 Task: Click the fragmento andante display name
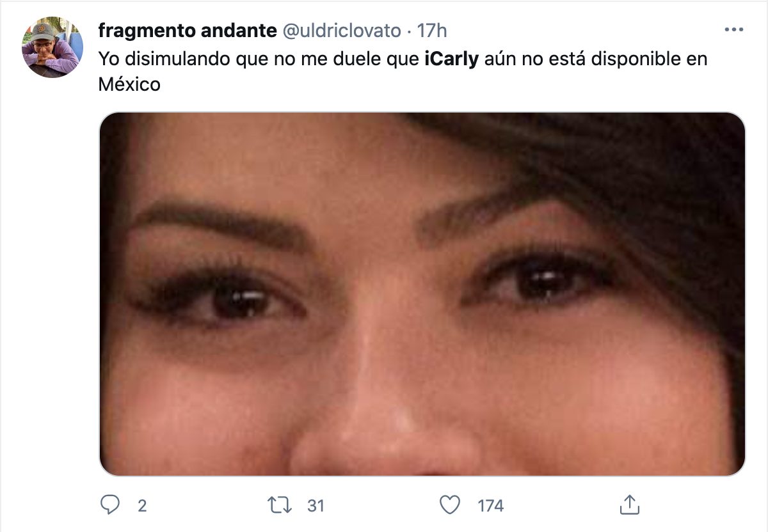click(188, 30)
